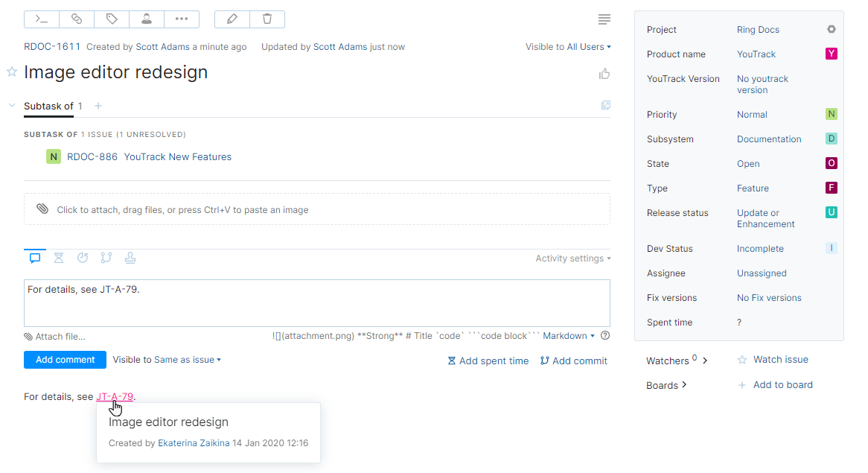Open the project settings gear icon
868x473 pixels.
coord(832,29)
